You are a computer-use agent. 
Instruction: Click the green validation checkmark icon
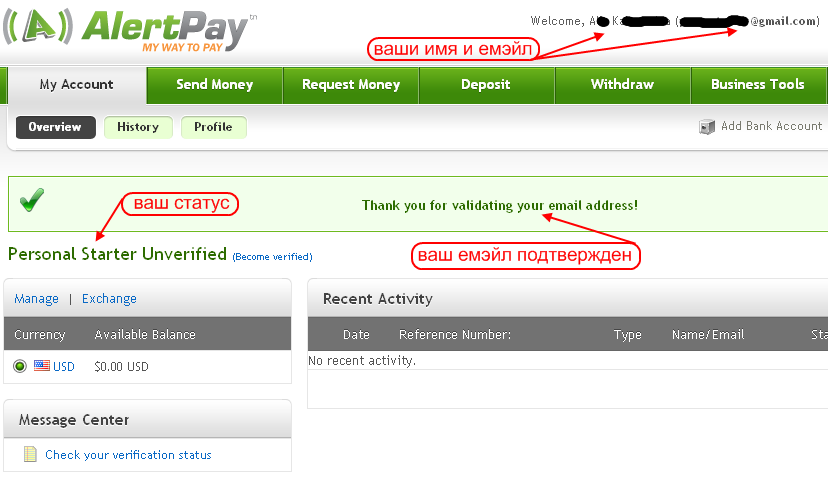[x=32, y=200]
